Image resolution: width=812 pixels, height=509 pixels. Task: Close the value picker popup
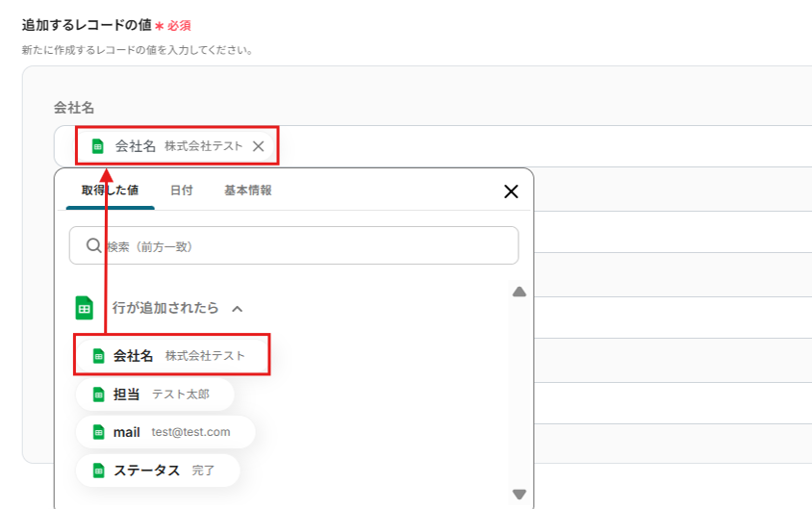click(511, 191)
